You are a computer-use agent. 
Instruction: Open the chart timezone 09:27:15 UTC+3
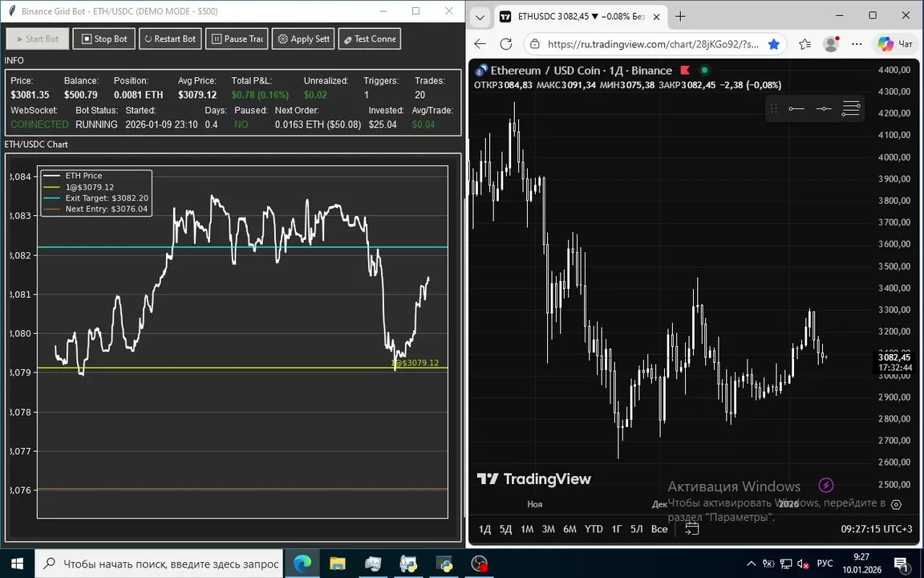(876, 529)
